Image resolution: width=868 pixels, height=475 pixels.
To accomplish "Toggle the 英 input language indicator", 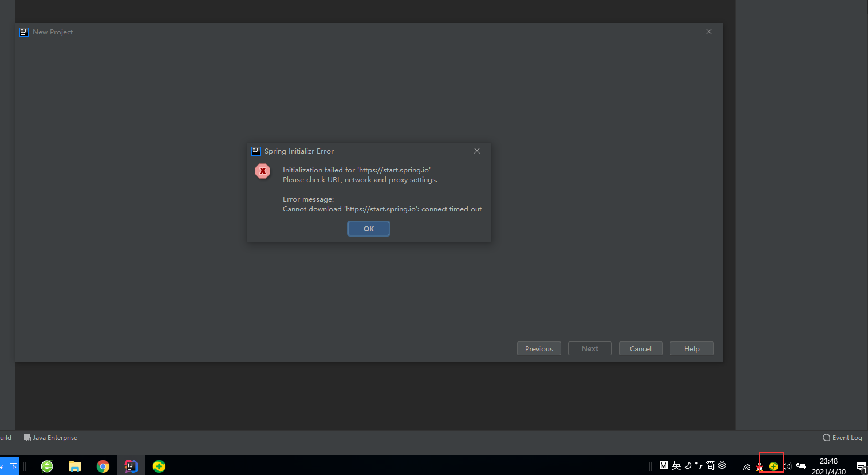I will [676, 465].
